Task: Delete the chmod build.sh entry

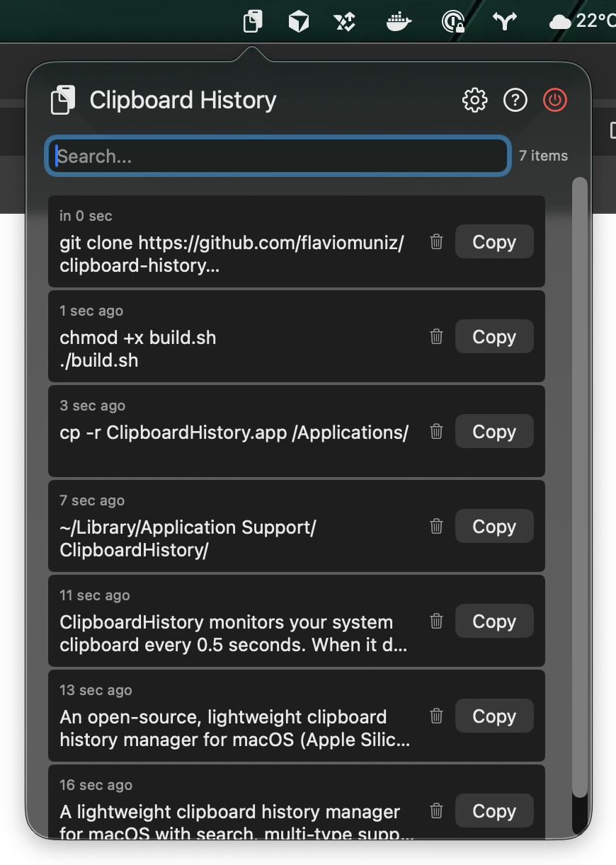Action: point(437,337)
